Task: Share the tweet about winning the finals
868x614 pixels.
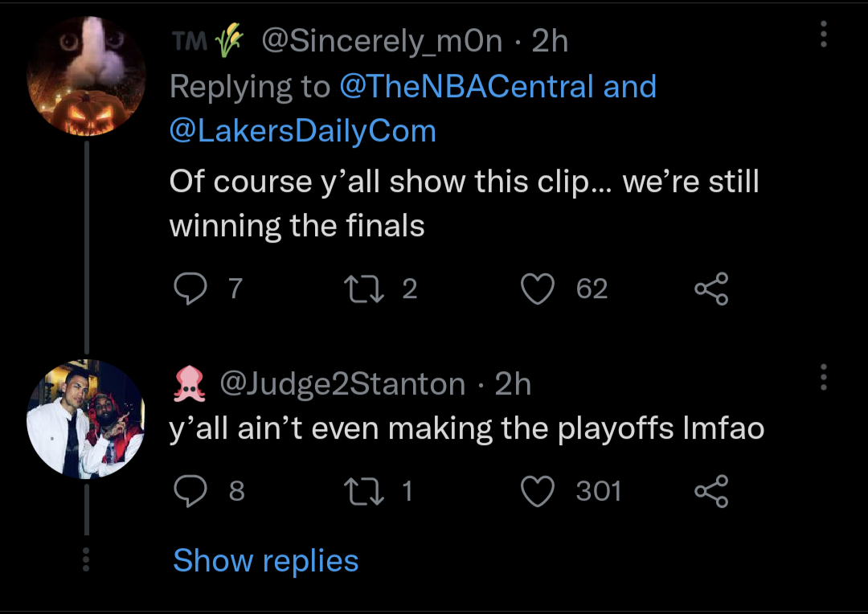Action: 710,289
